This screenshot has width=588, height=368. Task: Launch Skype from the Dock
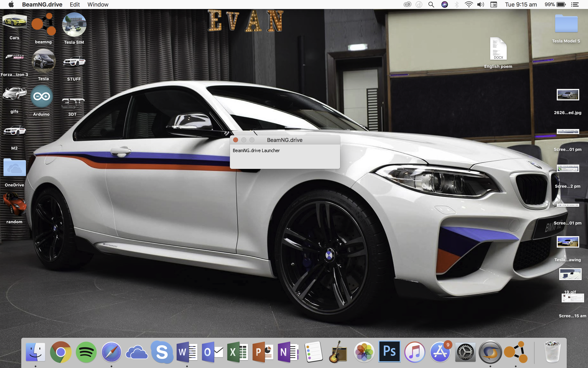click(162, 352)
